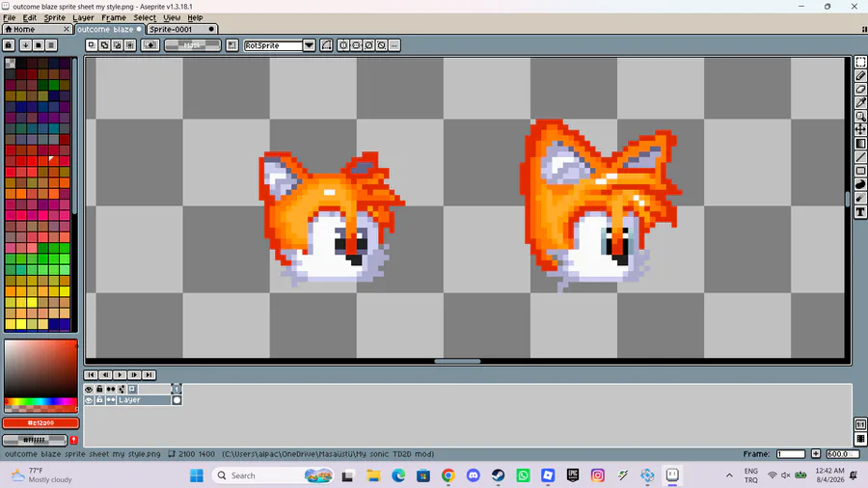Toggle the opaque background selection option

[150, 45]
